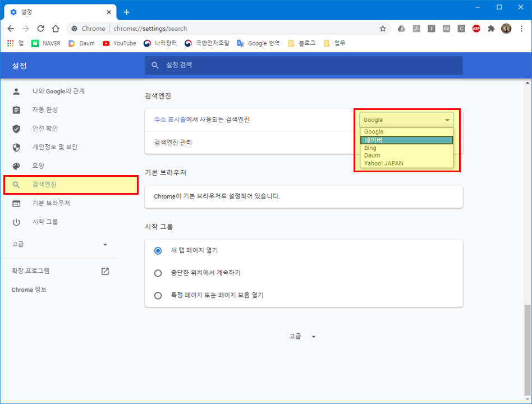The height and width of the screenshot is (404, 532).
Task: Select 새 탭 페이지 열기 radio button
Action: pyautogui.click(x=158, y=251)
